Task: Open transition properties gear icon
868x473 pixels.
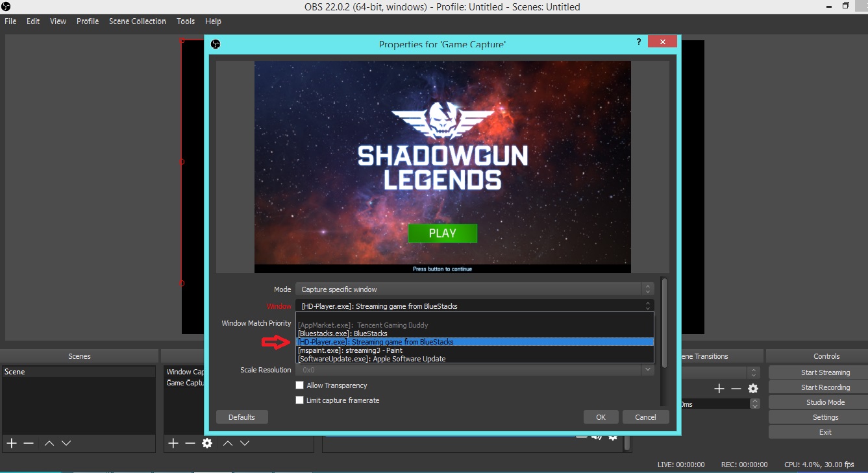Action: [x=753, y=389]
